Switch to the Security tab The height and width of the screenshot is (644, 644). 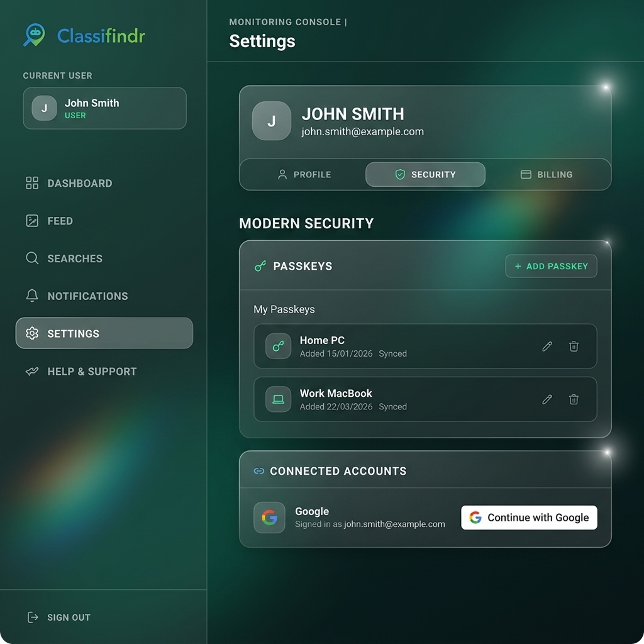coord(425,175)
